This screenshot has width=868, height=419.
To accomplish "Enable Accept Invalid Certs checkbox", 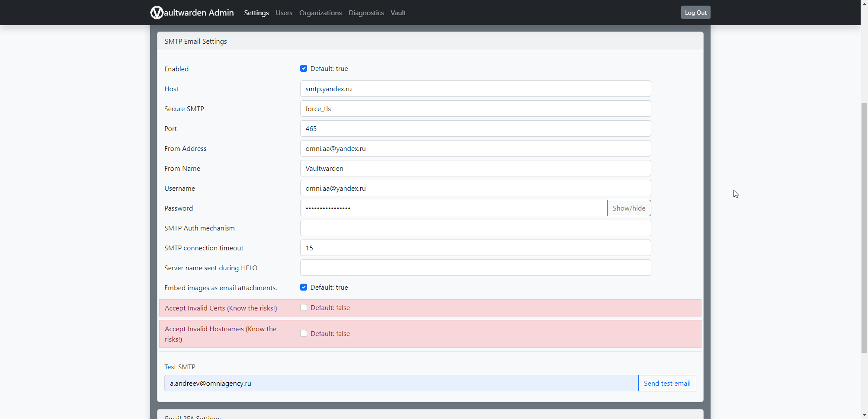I will [x=304, y=307].
